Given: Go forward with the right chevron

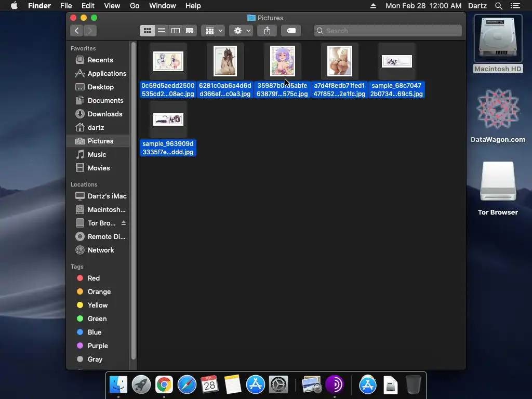Looking at the screenshot, I should point(90,31).
